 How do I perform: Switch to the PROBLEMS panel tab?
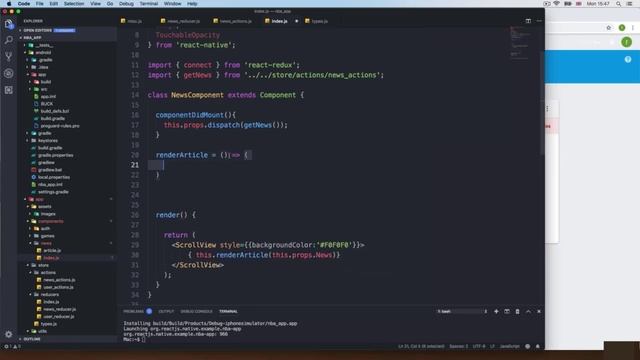point(133,311)
